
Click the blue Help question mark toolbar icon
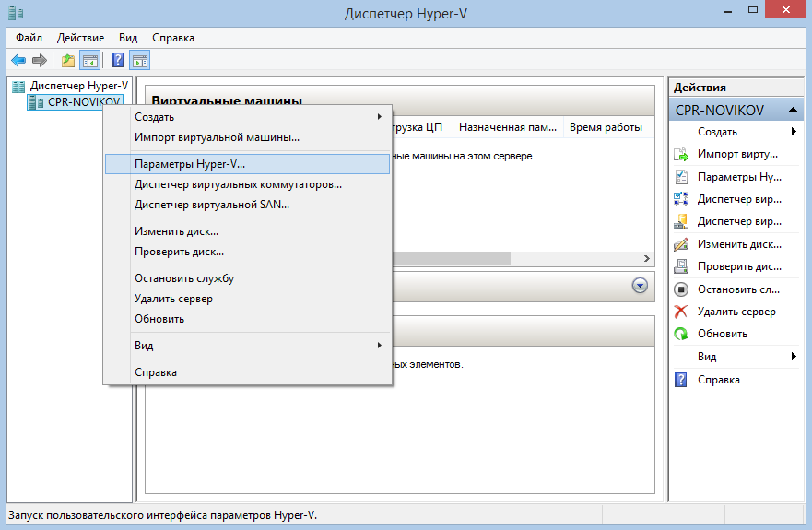point(117,61)
